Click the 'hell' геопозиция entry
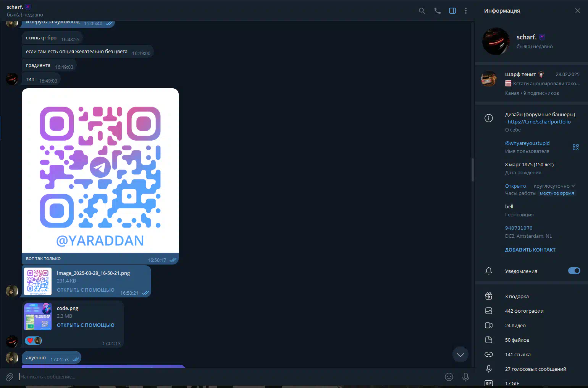Screen dimensions: 588x388 [x=509, y=207]
